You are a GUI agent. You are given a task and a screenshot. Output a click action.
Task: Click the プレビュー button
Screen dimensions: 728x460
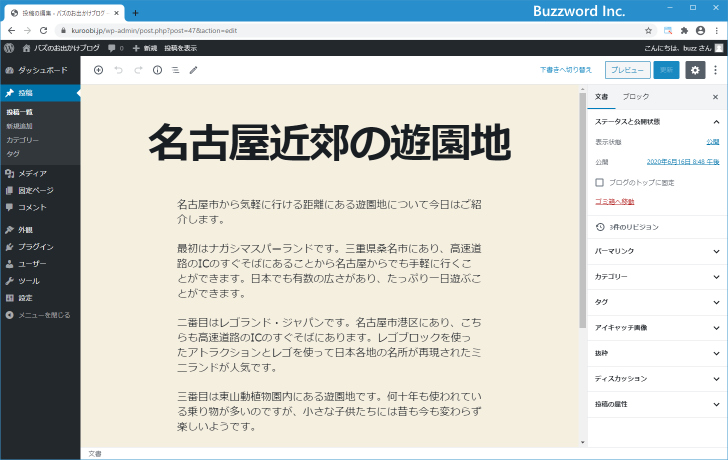pos(627,70)
